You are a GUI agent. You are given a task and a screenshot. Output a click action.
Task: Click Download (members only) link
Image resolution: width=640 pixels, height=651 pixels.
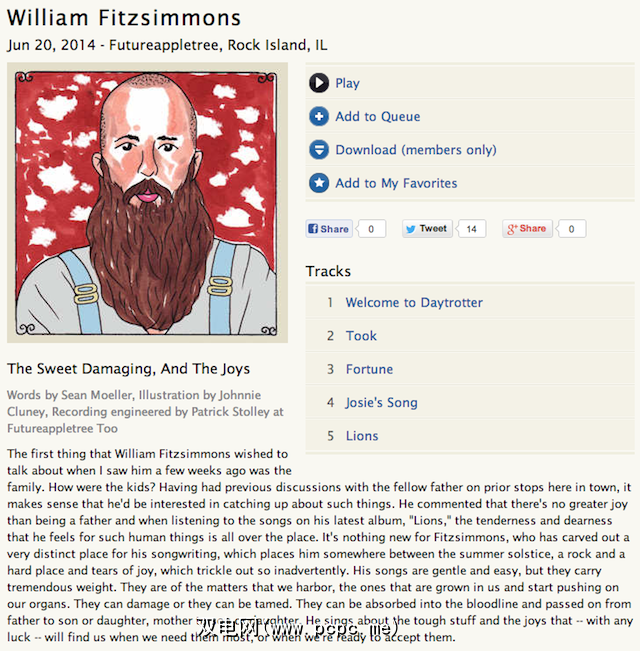click(416, 150)
